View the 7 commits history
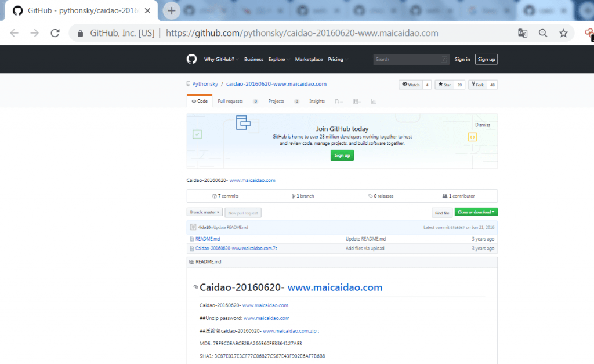 226,196
